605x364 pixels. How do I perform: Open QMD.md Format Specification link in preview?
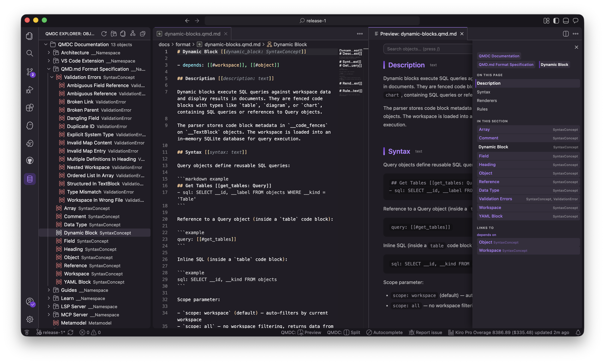pos(506,65)
